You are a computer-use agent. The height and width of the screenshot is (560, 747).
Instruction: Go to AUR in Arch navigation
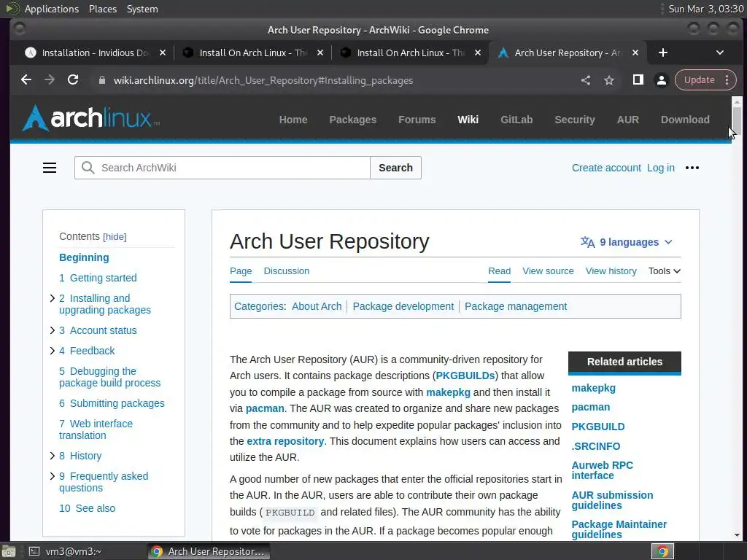[x=627, y=120]
